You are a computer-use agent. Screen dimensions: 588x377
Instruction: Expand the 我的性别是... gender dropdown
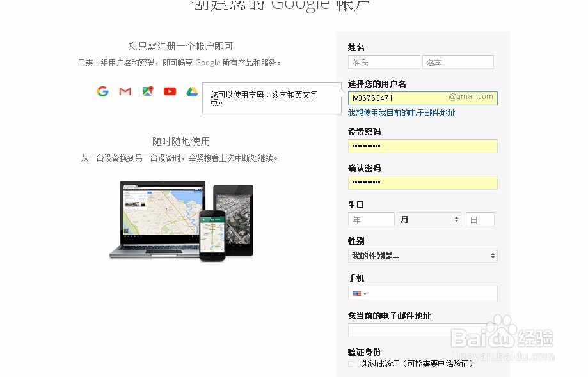[x=423, y=256]
